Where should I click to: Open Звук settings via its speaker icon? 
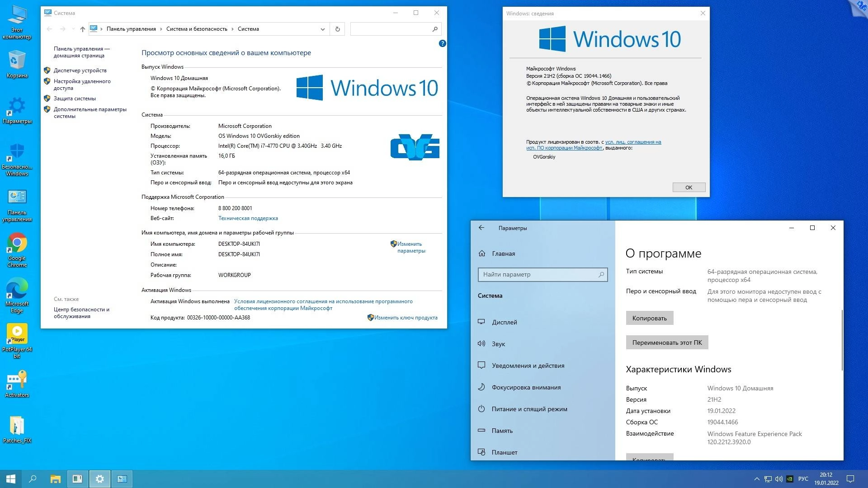[481, 343]
